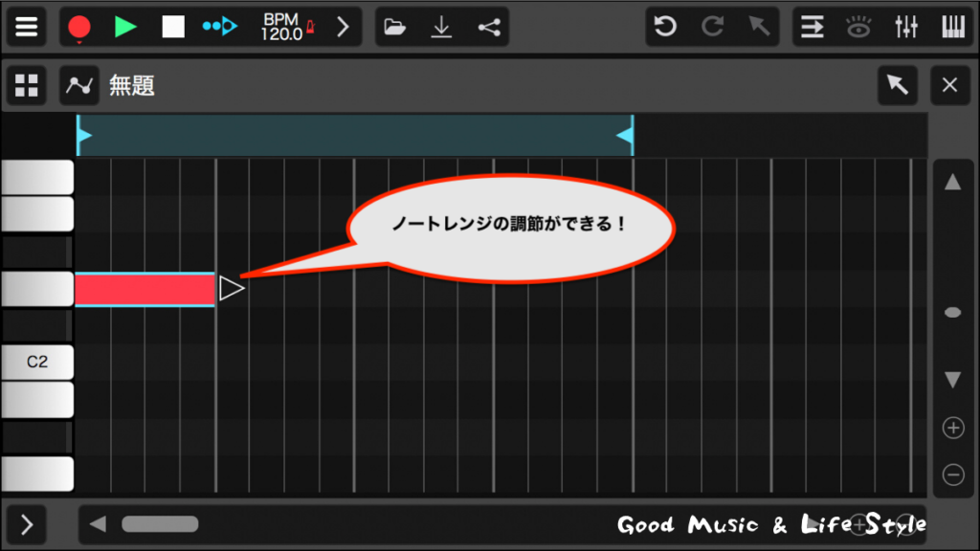Toggle the red metronome icon
This screenshot has height=551, width=980.
311,26
